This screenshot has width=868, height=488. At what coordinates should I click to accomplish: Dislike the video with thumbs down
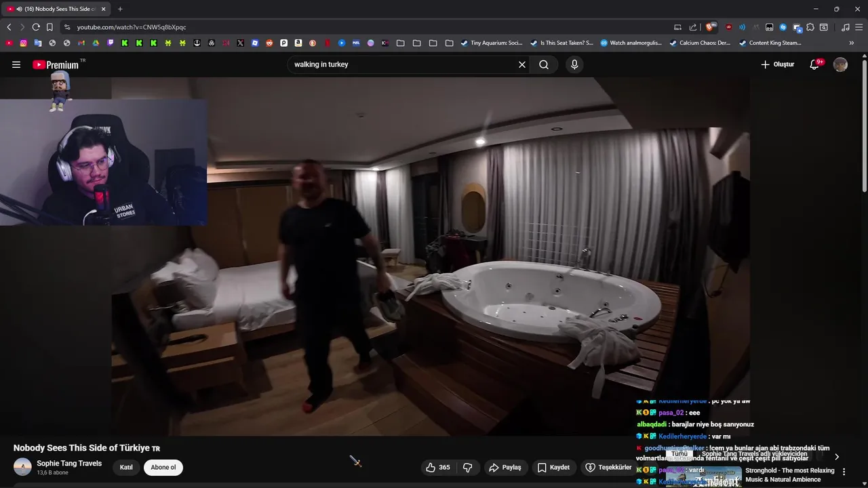[x=468, y=467]
